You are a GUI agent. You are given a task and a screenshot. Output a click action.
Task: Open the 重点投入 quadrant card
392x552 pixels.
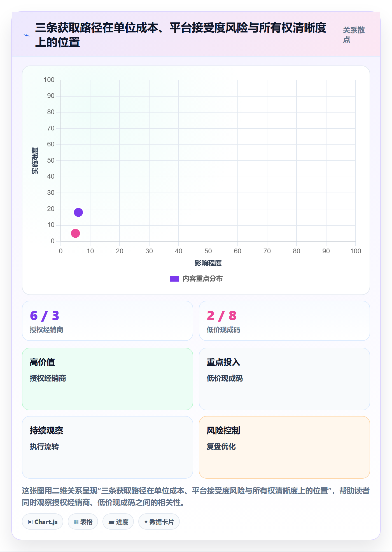coord(284,379)
